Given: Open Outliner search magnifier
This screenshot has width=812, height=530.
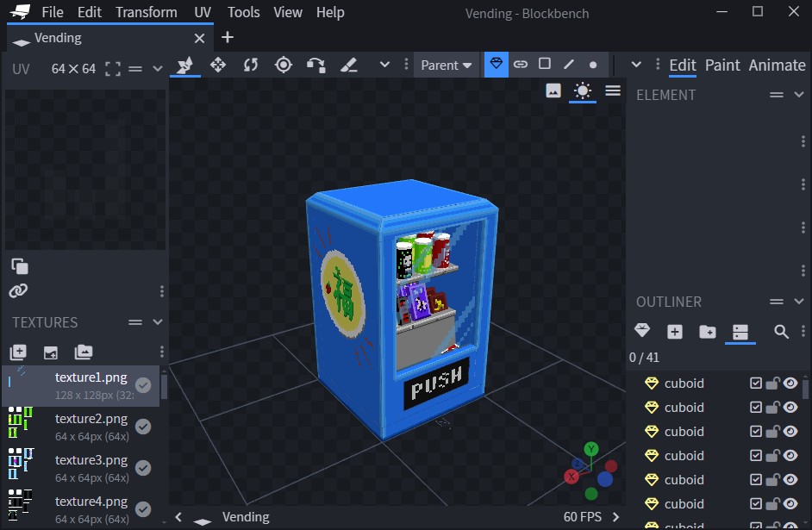Looking at the screenshot, I should click(781, 332).
